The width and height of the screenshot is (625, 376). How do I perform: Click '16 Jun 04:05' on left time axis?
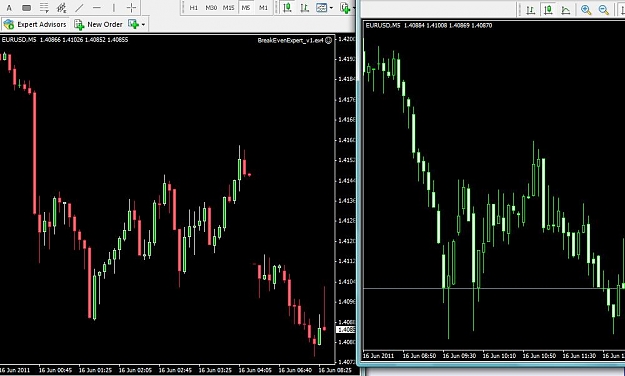pyautogui.click(x=255, y=370)
